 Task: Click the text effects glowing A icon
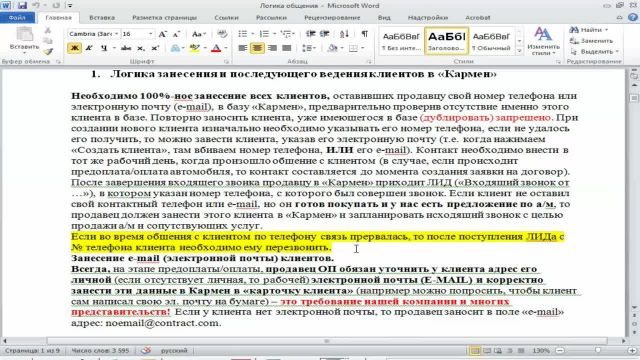(175, 48)
